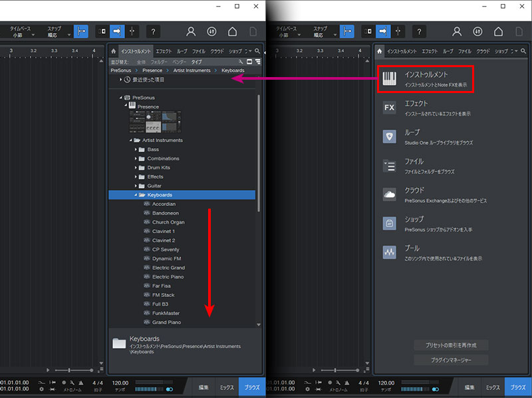This screenshot has width=532, height=398.
Task: Open インストゥルメント entry in right browser home
Action: (x=426, y=79)
